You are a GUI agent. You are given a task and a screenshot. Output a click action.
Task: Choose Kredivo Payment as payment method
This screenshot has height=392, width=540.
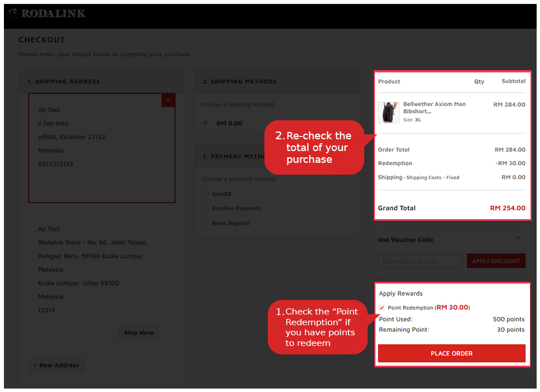coord(205,208)
